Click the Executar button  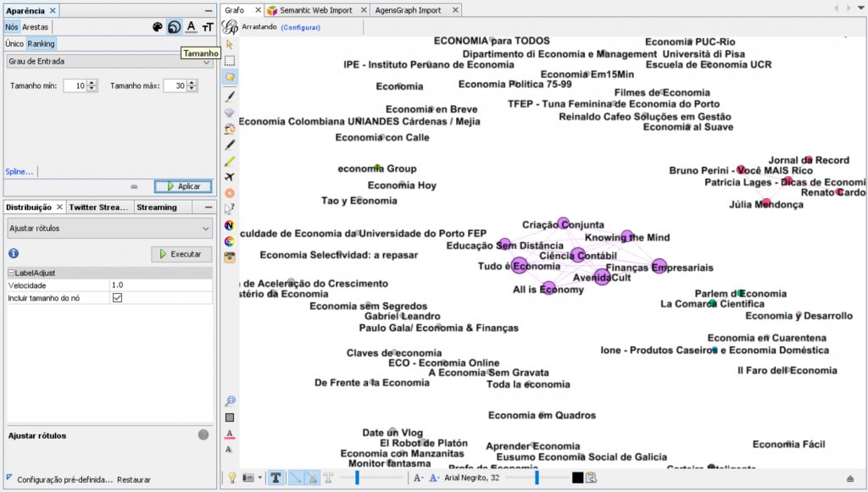(181, 254)
